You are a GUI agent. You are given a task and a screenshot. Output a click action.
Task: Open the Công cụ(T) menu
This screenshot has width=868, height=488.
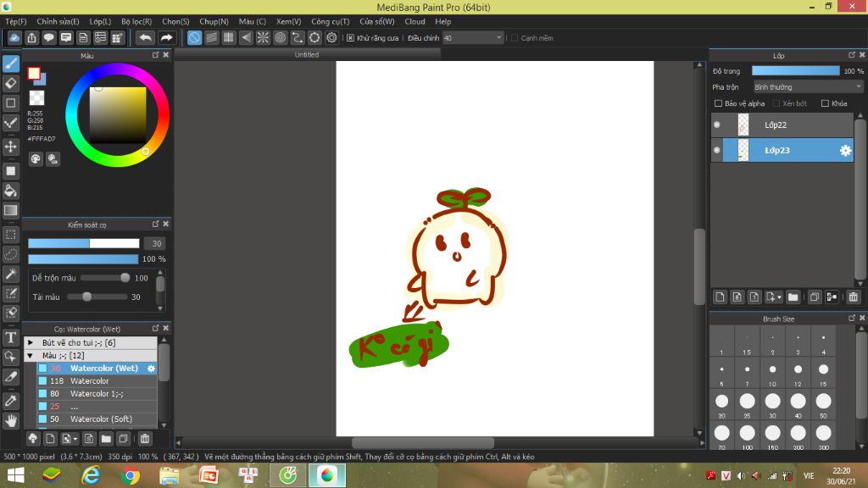pos(331,21)
